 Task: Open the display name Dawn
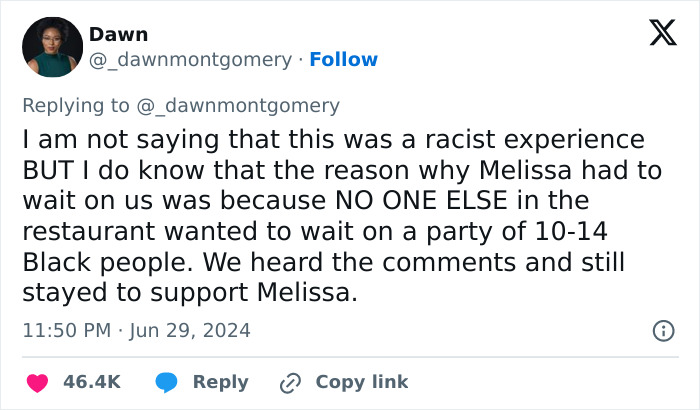click(118, 34)
